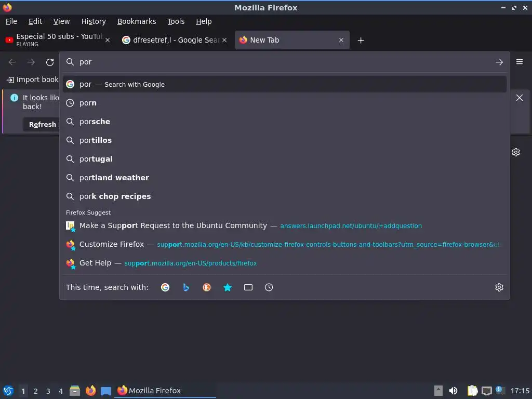The height and width of the screenshot is (399, 532).
Task: Open the hamburger application menu
Action: tap(519, 62)
